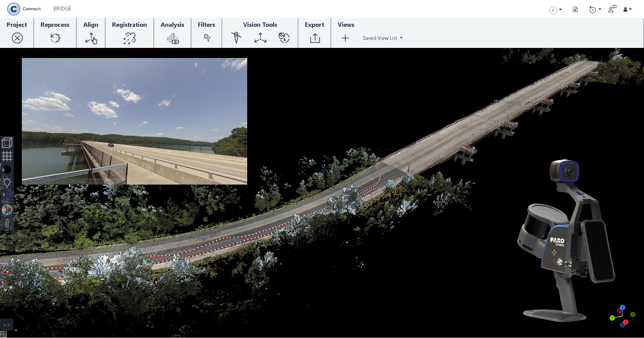
Task: Toggle the lighting bulb option
Action: [x=7, y=183]
